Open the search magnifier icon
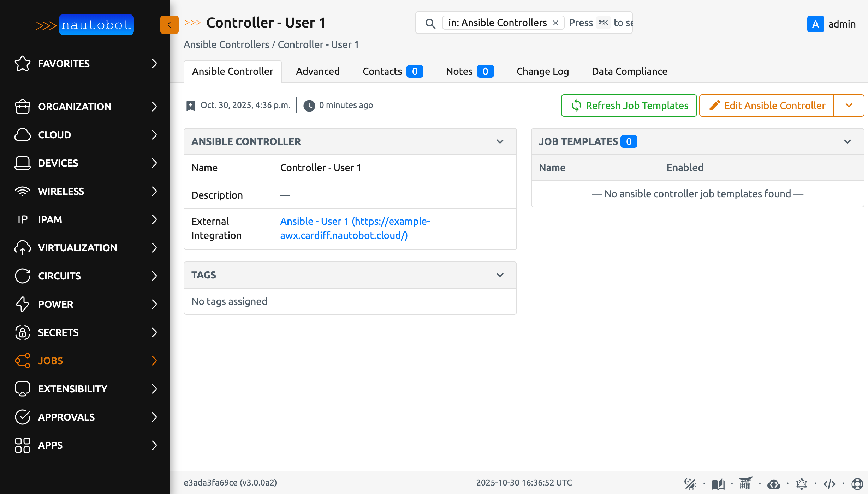 (430, 23)
